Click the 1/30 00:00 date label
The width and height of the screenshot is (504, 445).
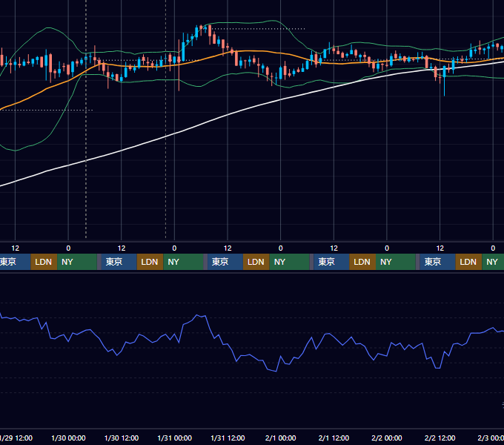coord(68,438)
